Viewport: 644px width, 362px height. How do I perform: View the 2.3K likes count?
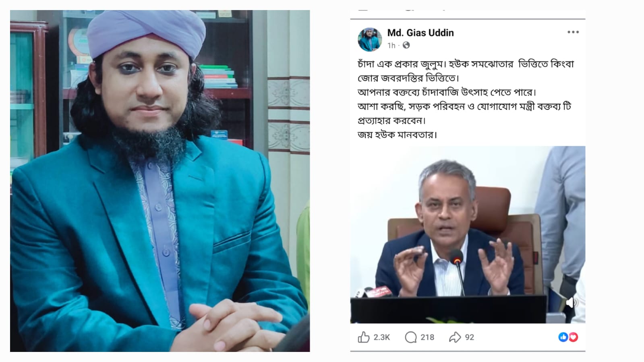381,337
